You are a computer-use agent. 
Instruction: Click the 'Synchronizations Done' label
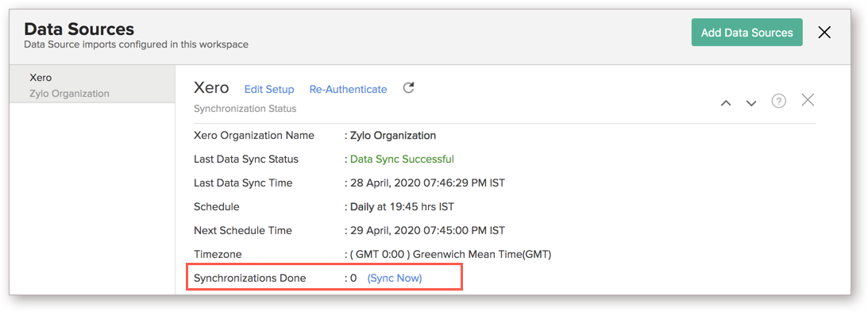[x=249, y=278]
